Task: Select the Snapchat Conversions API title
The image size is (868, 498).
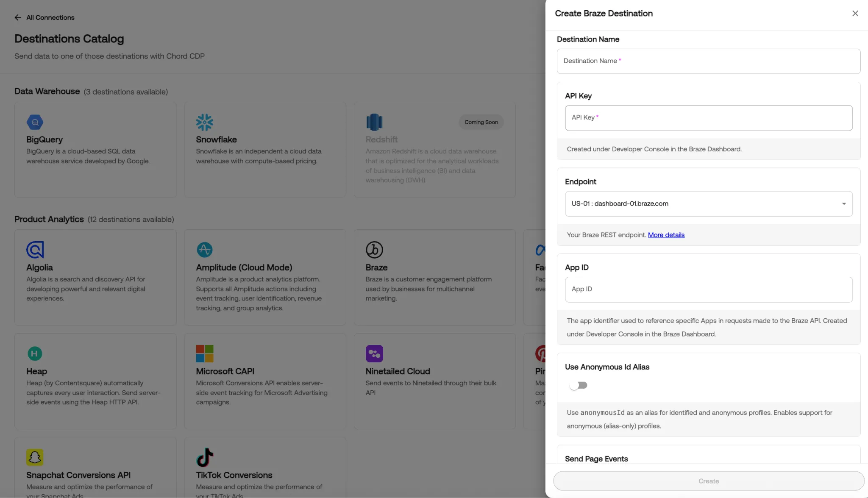Action: pyautogui.click(x=78, y=475)
